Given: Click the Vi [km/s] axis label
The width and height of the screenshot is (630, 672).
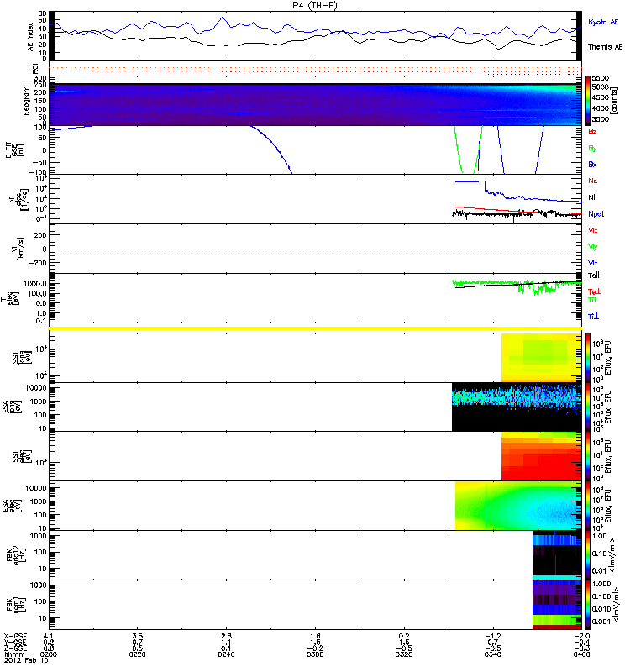Looking at the screenshot, I should point(20,249).
